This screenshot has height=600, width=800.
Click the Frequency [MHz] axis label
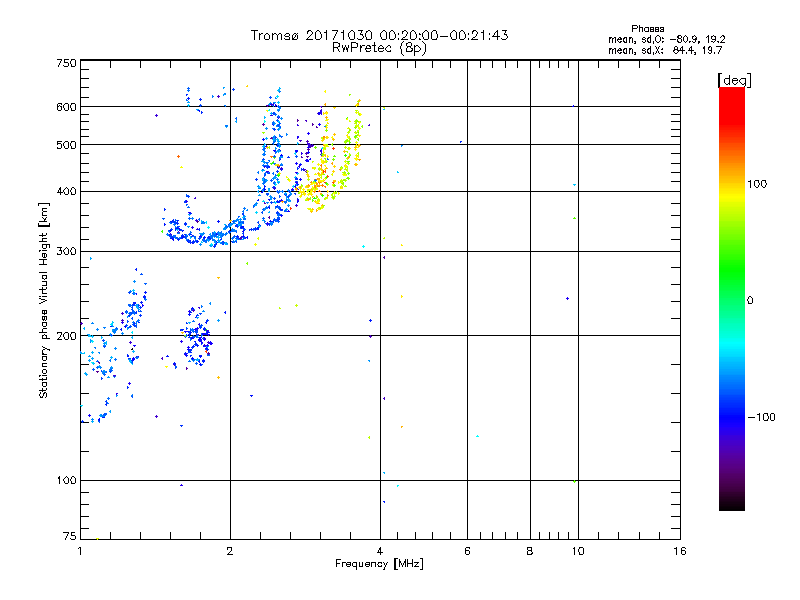pyautogui.click(x=379, y=564)
